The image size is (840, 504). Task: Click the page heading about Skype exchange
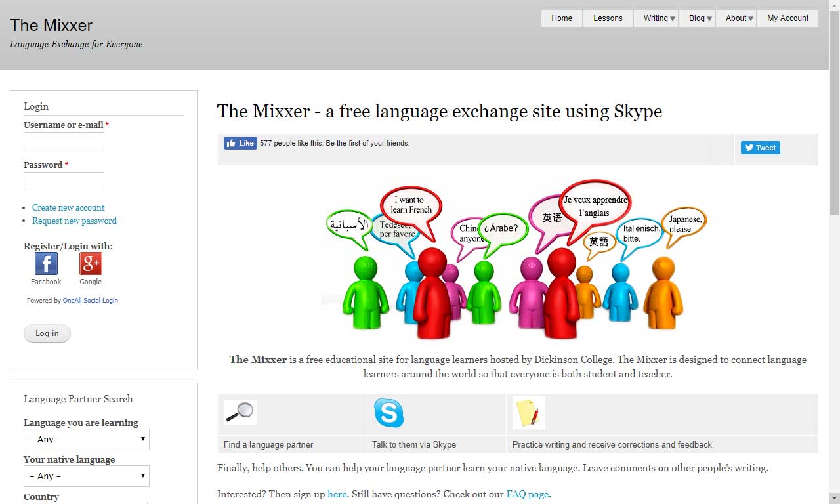tap(440, 111)
